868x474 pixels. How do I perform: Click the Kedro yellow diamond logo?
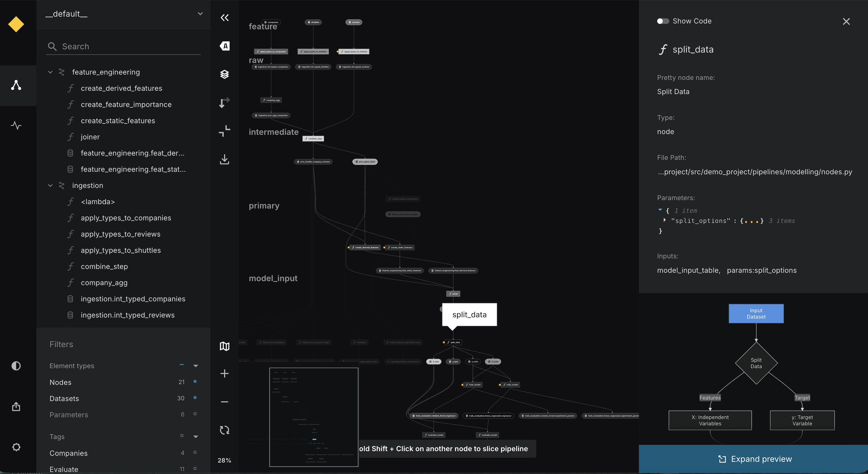click(16, 24)
